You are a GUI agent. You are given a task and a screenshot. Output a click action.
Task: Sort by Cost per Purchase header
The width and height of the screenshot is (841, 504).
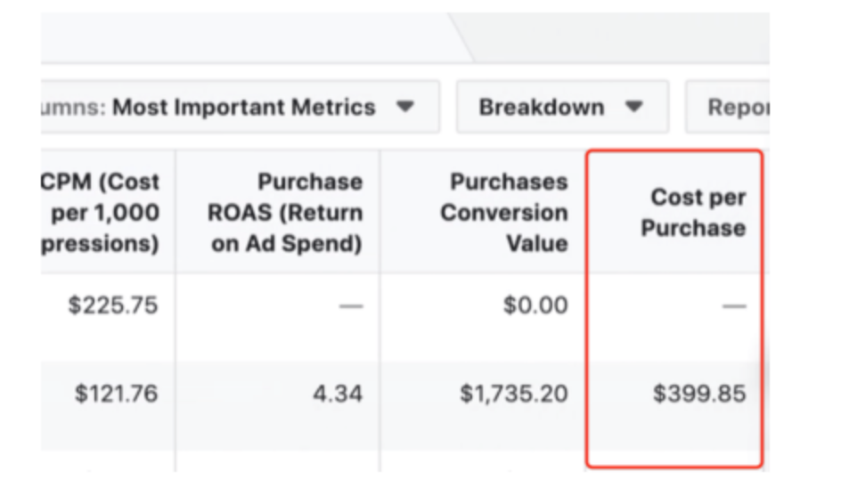[694, 213]
